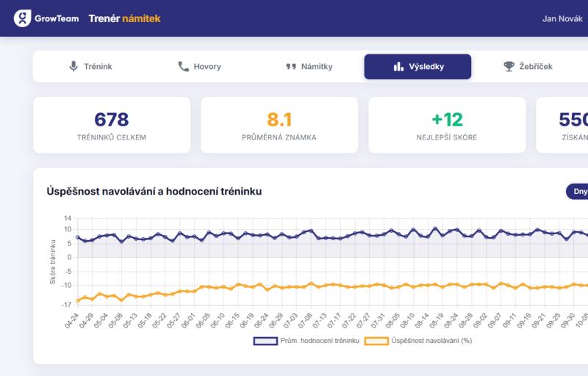Click the first blue data point at 04-24
The image size is (588, 376).
click(x=78, y=237)
